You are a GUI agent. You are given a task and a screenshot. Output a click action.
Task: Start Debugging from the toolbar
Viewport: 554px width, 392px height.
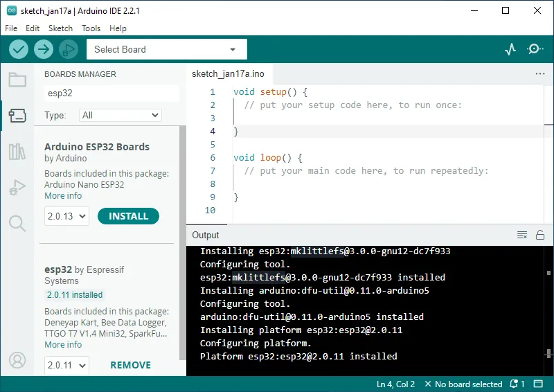click(x=69, y=49)
